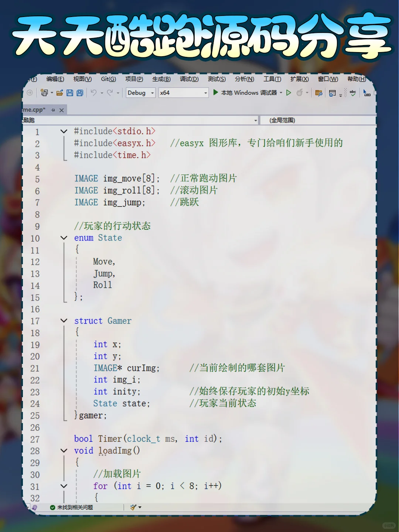399x532 pixels.
Task: Click the save file icon
Action: (x=69, y=93)
